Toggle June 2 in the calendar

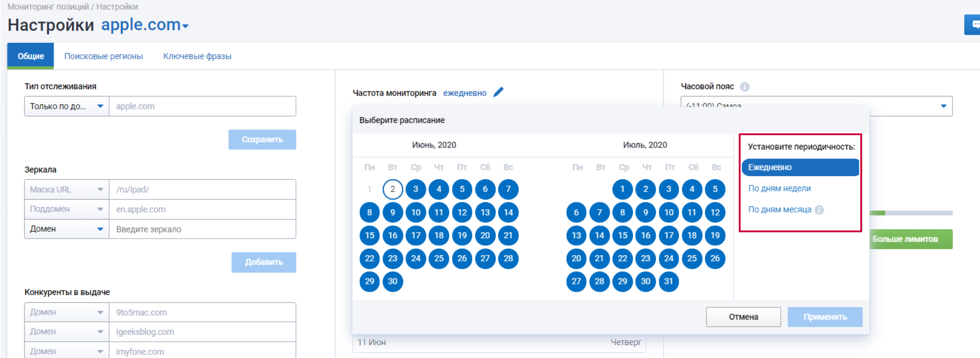tap(393, 189)
